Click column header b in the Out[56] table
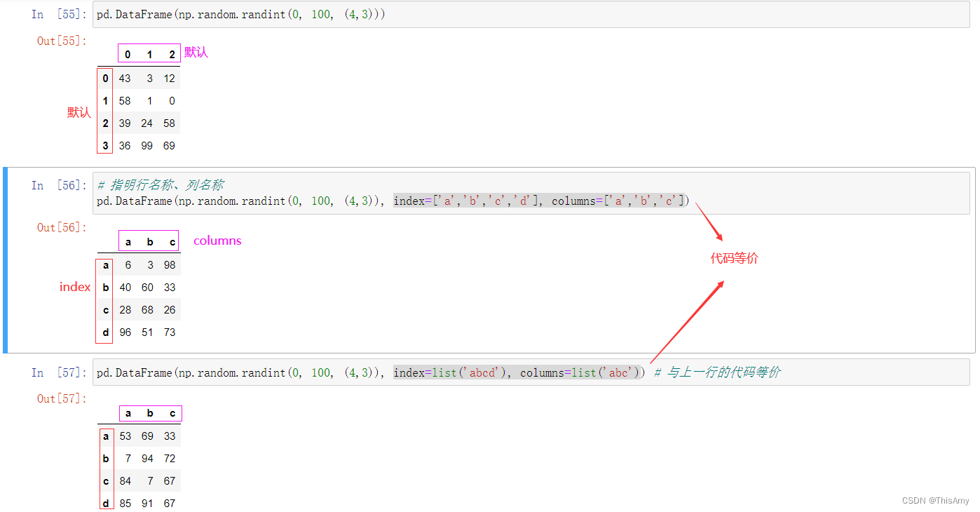Screen dimensions: 980x512 [x=150, y=242]
